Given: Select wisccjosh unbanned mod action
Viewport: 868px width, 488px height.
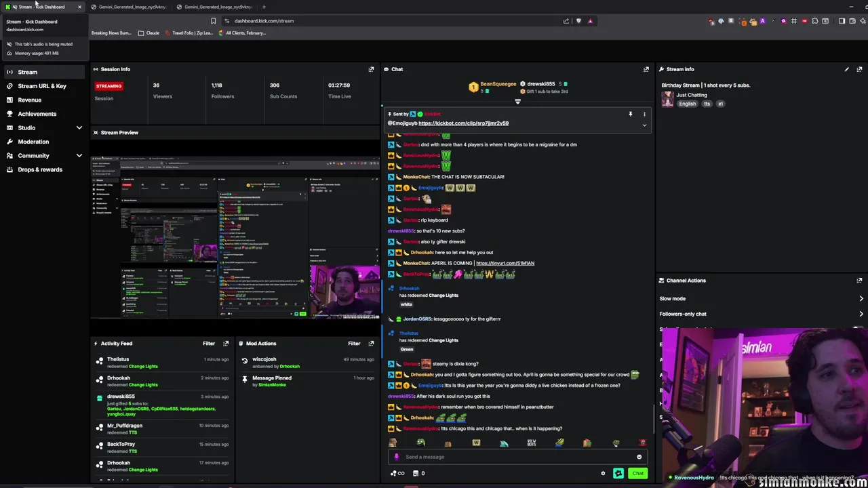Looking at the screenshot, I should coord(307,363).
